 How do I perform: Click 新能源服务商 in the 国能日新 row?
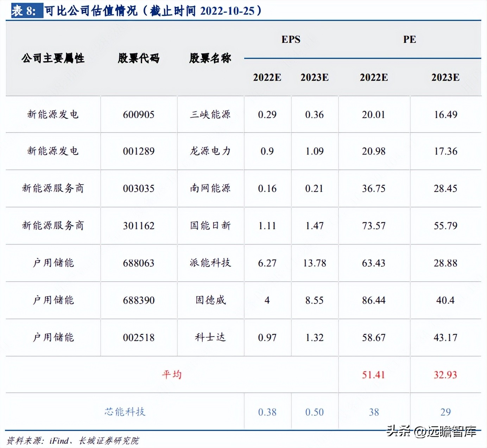[53, 226]
